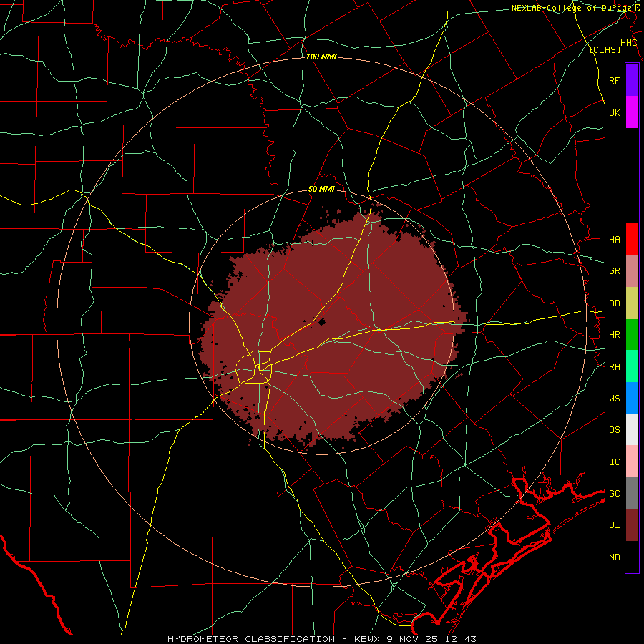644x644 pixels.
Task: Click the small black hole at radar site
Action: pyautogui.click(x=321, y=322)
